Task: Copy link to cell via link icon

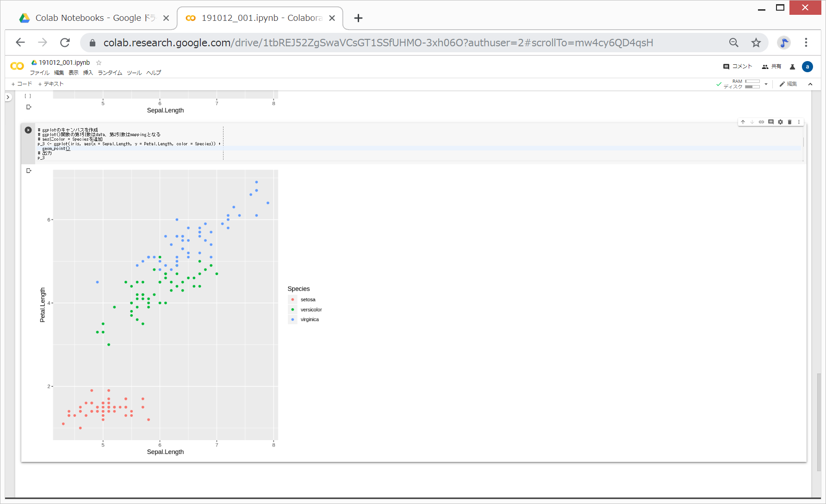Action: pos(761,122)
